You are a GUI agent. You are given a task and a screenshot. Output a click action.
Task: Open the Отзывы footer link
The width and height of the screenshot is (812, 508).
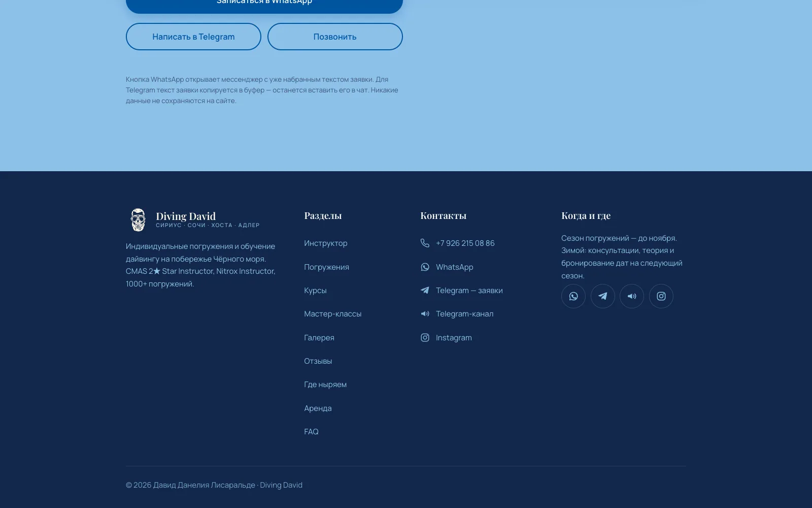(318, 361)
